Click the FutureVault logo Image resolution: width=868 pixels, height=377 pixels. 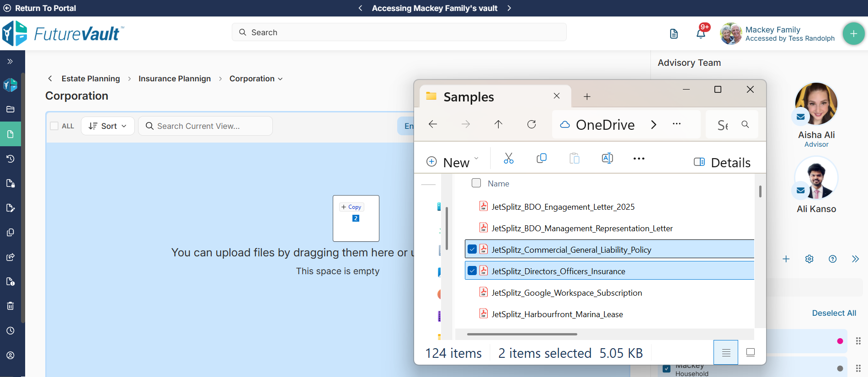click(63, 33)
